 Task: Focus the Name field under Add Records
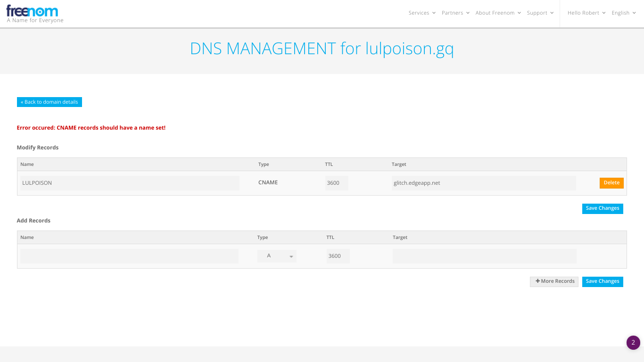pyautogui.click(x=129, y=256)
